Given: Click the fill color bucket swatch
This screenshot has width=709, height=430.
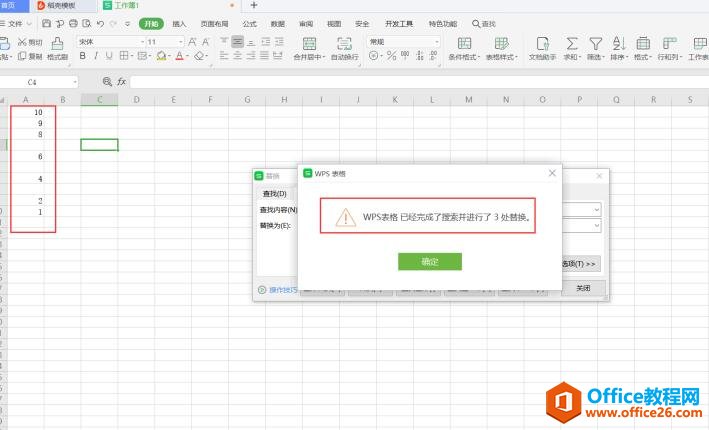Looking at the screenshot, I should coord(161,56).
